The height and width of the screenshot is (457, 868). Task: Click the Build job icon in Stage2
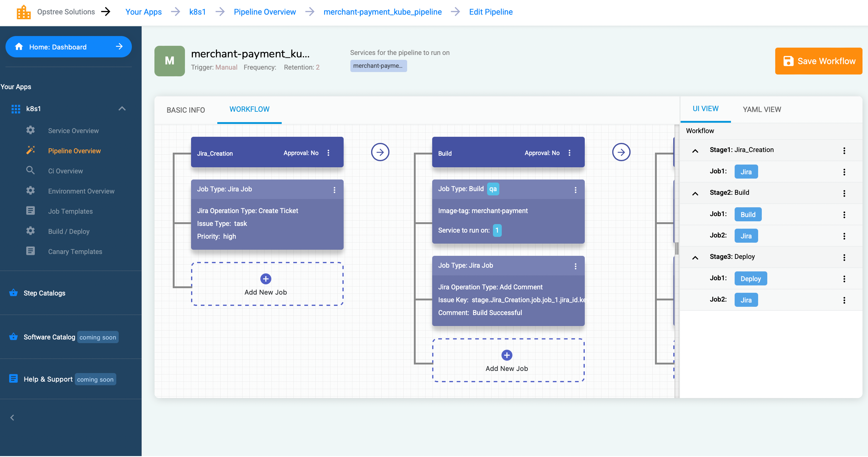[x=747, y=214]
